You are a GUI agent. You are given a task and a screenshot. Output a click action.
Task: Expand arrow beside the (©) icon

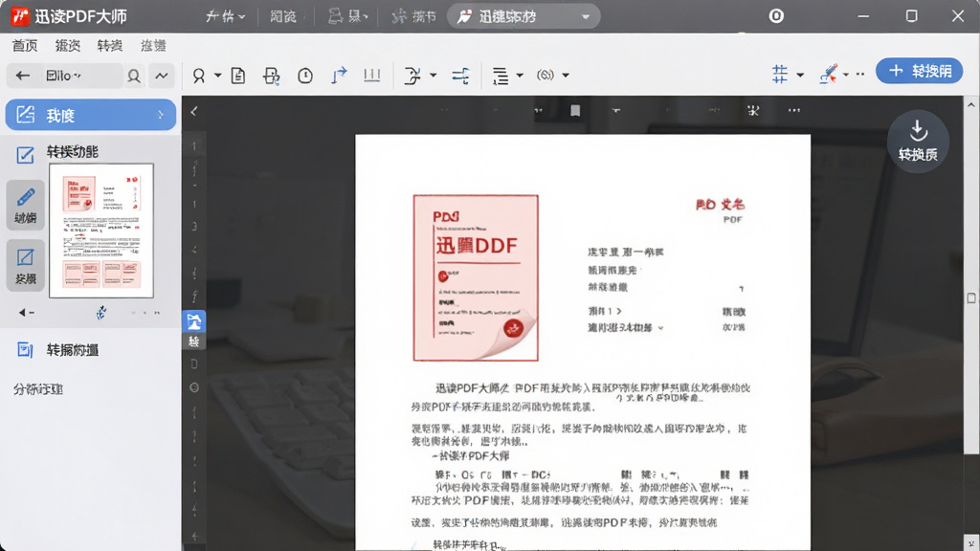tap(566, 76)
